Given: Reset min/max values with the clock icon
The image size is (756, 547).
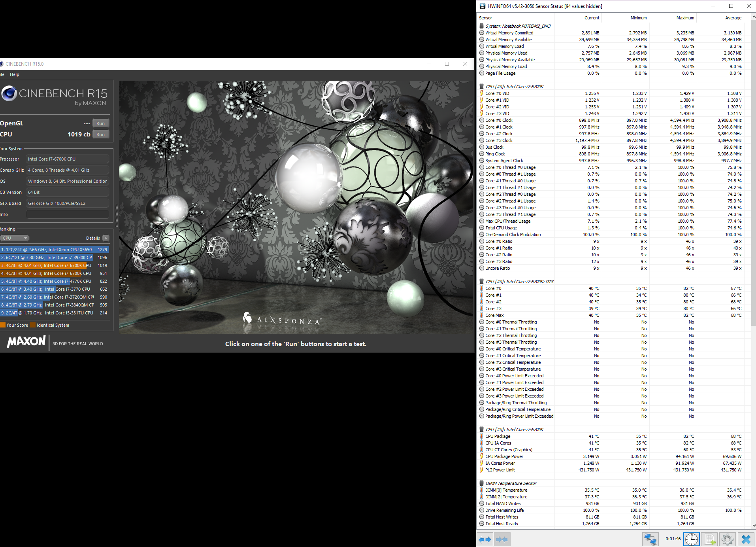Looking at the screenshot, I should 692,539.
